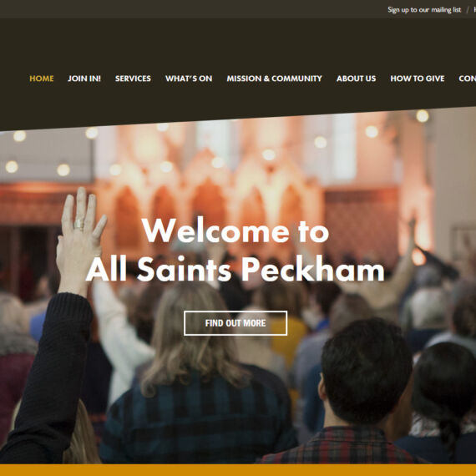Open the How To Give page

(418, 78)
